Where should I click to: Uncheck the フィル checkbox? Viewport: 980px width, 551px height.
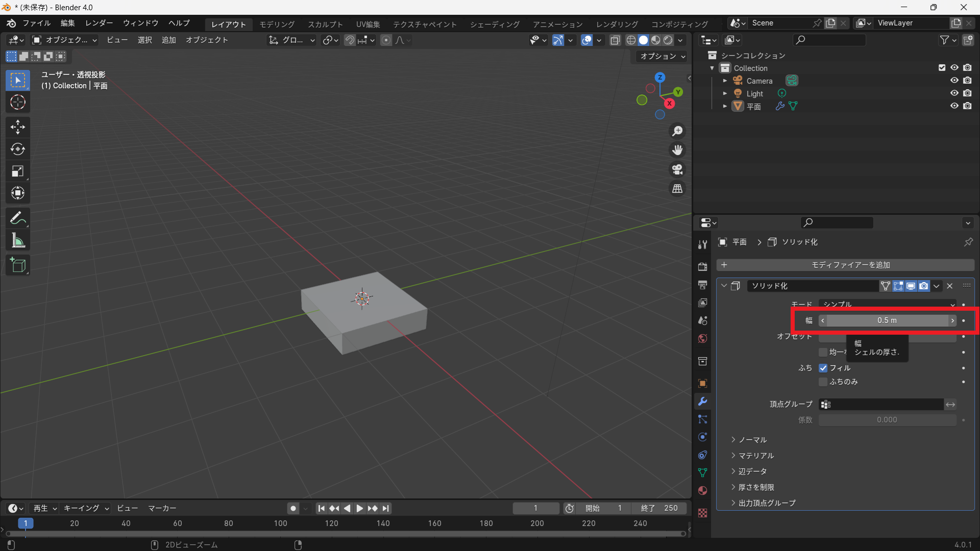[x=823, y=368]
